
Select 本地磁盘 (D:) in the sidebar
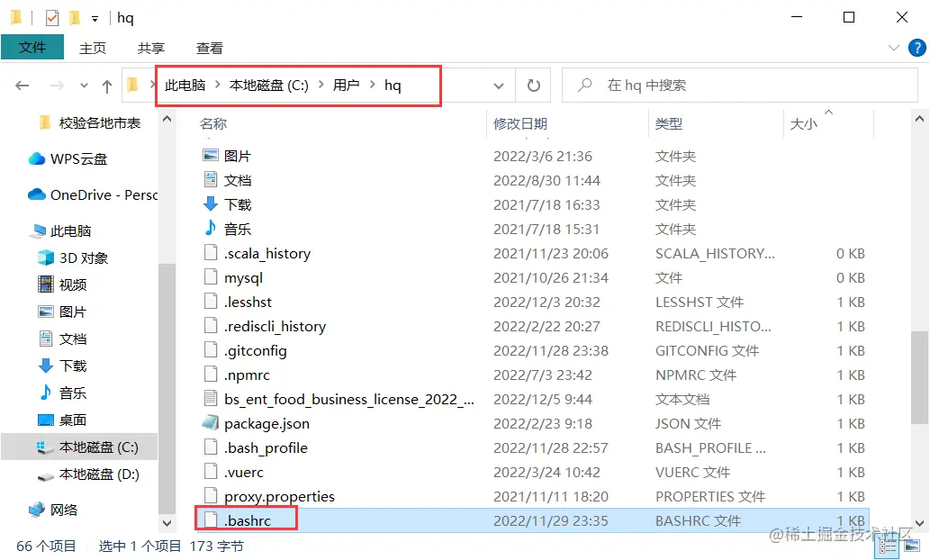pyautogui.click(x=99, y=474)
